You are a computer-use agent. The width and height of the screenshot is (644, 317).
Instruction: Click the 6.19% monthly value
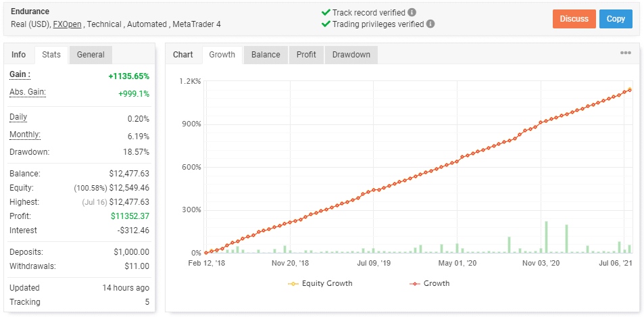[139, 137]
